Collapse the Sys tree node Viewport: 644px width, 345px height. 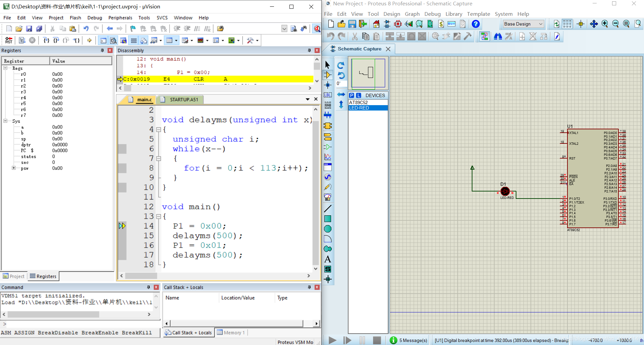tap(5, 121)
